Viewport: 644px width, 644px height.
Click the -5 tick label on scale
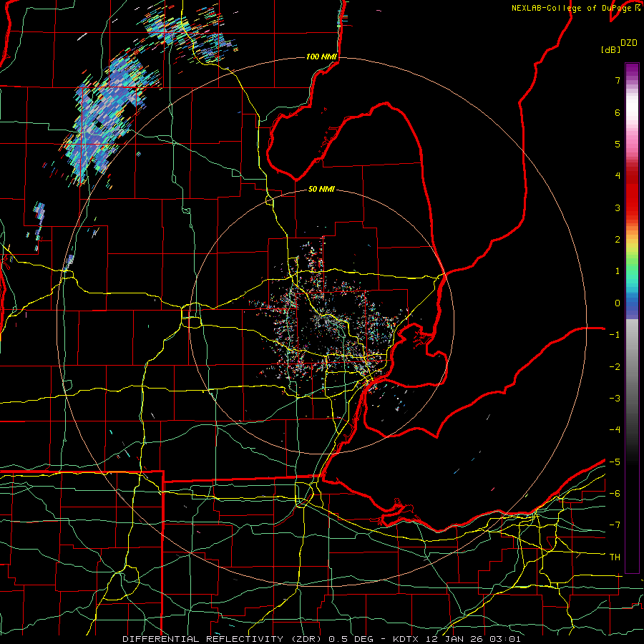(615, 462)
